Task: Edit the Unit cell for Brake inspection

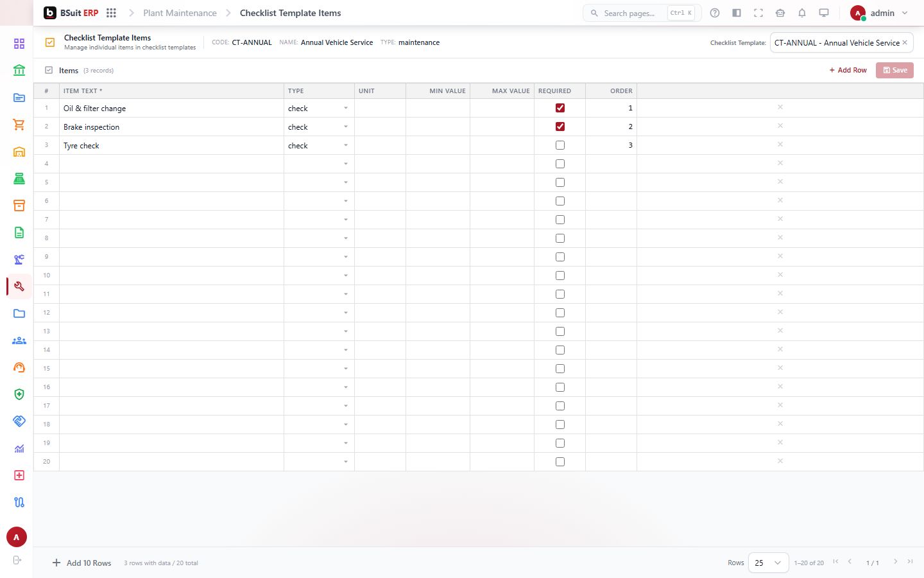Action: [380, 127]
